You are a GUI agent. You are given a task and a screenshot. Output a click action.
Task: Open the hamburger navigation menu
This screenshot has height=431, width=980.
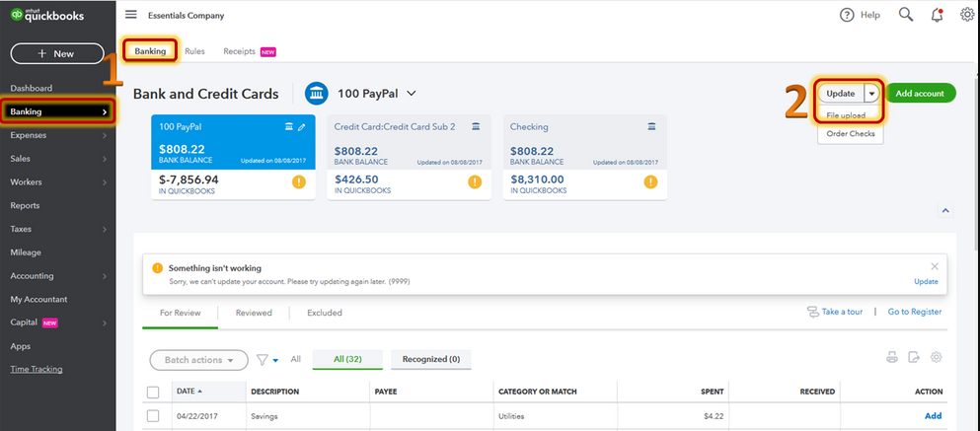[130, 15]
